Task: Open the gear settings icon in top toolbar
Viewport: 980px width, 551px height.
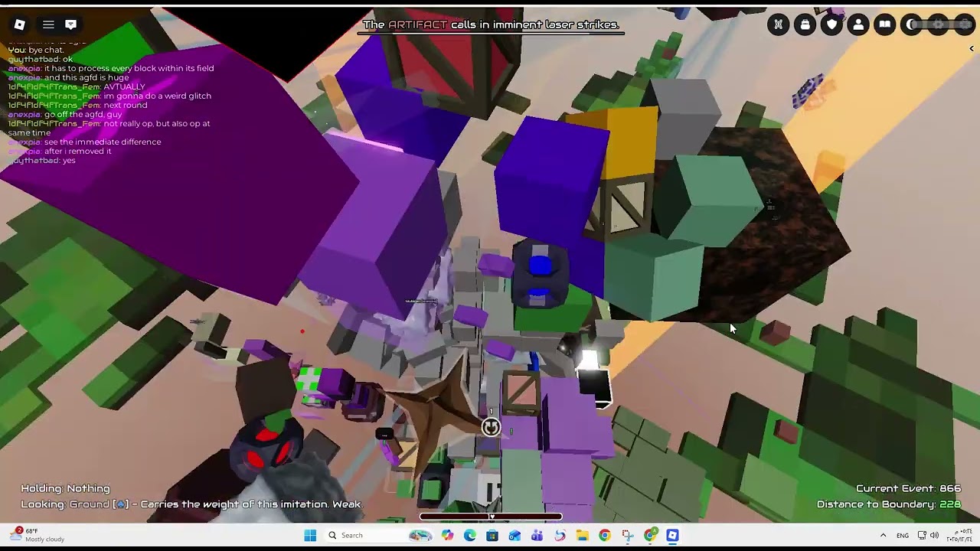Action: pyautogui.click(x=938, y=24)
